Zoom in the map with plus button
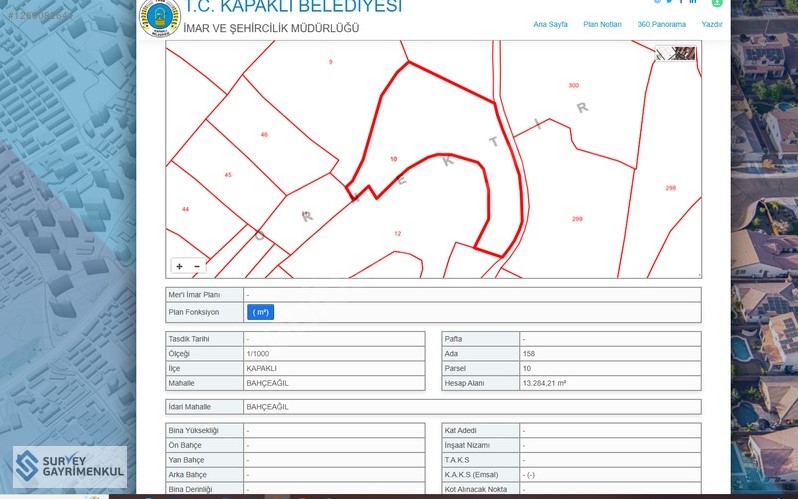 [179, 266]
